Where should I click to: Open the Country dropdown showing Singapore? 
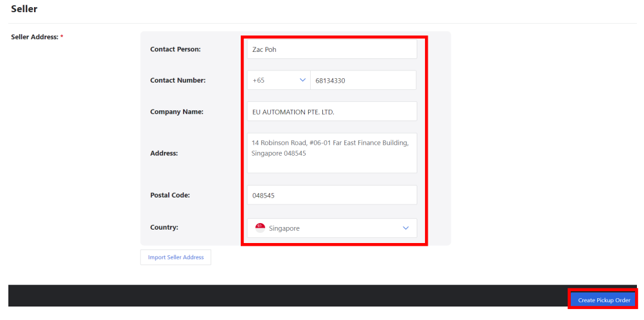(x=332, y=228)
